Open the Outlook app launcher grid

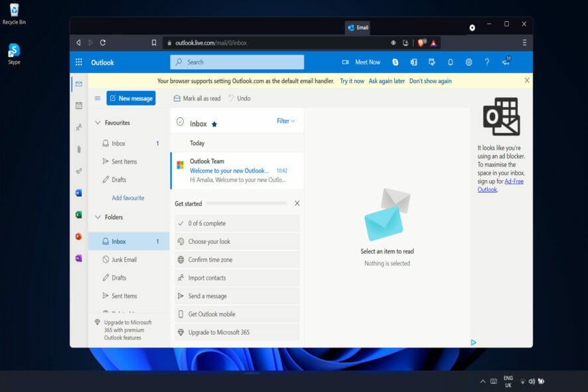[79, 62]
